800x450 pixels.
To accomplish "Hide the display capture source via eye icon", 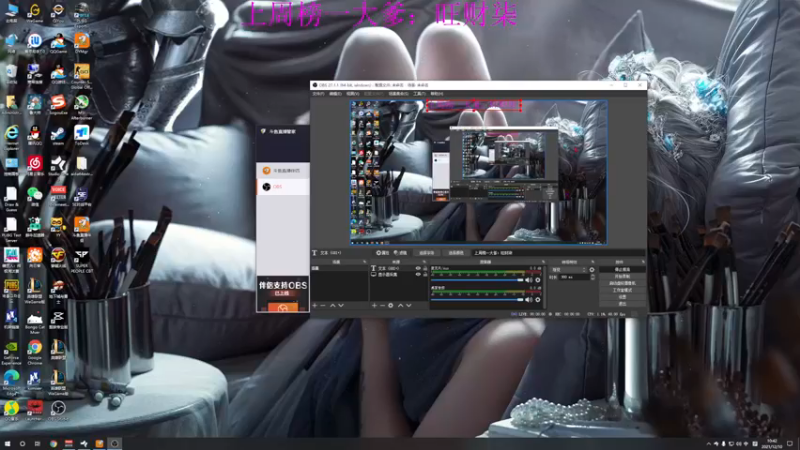I will click(x=418, y=274).
